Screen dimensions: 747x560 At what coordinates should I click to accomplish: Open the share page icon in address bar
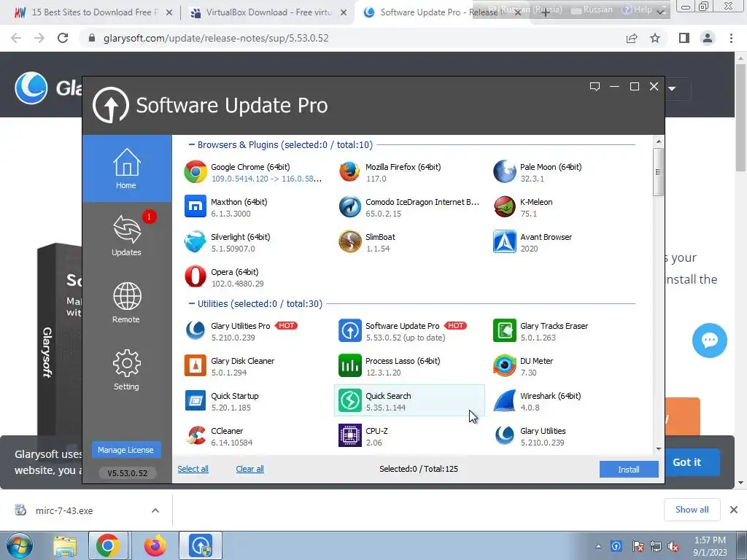(x=632, y=38)
